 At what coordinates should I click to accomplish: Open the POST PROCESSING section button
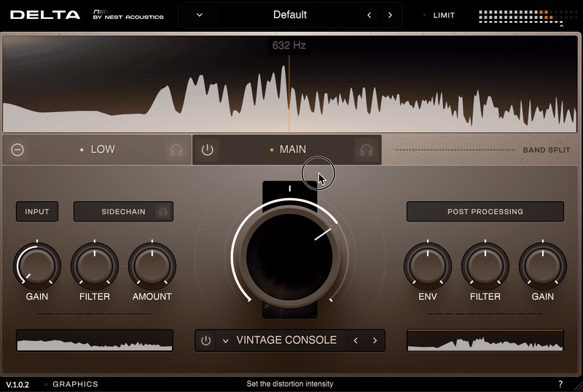coord(485,211)
